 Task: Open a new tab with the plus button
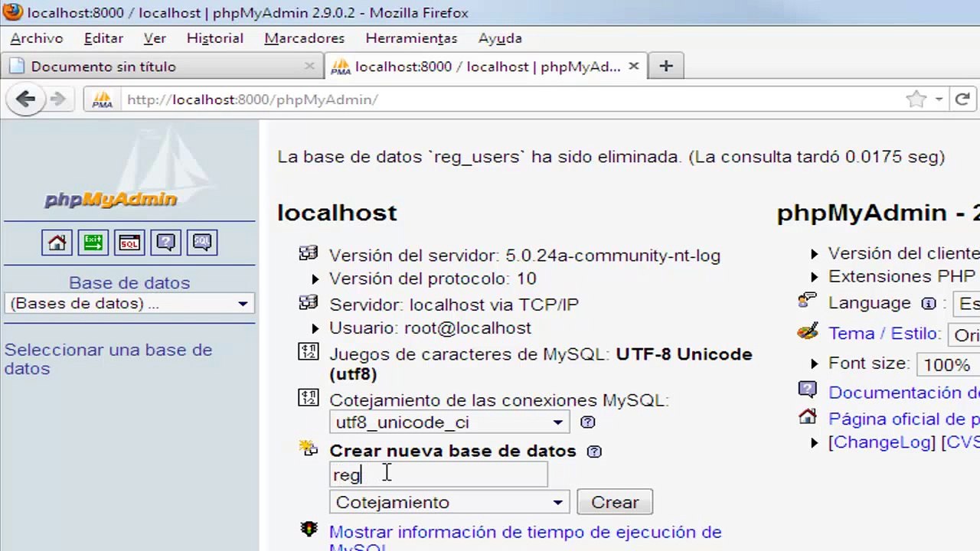(666, 67)
